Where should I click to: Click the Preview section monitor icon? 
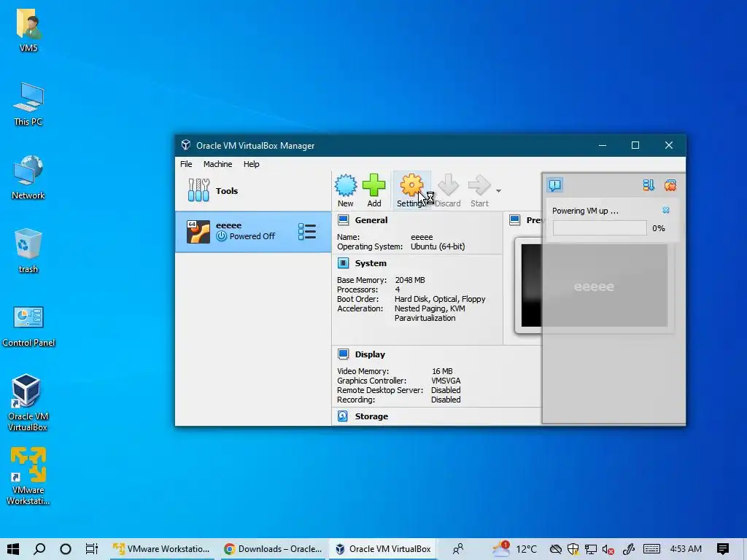514,220
